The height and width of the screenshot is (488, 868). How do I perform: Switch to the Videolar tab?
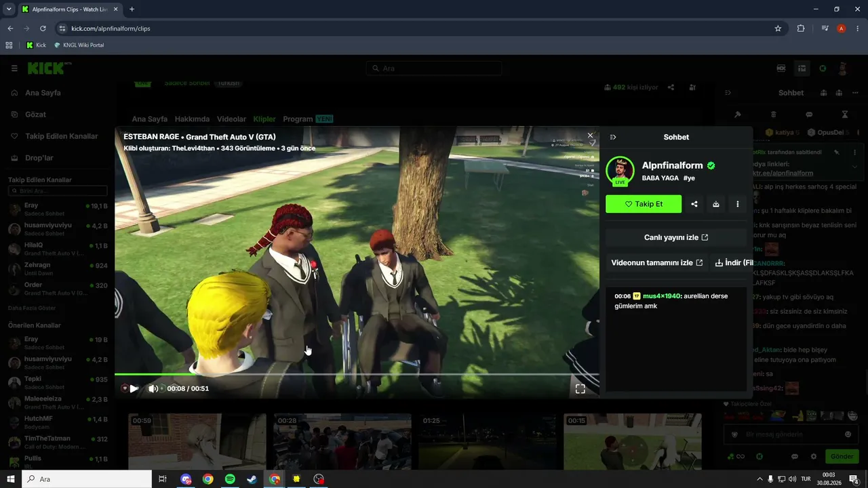231,119
